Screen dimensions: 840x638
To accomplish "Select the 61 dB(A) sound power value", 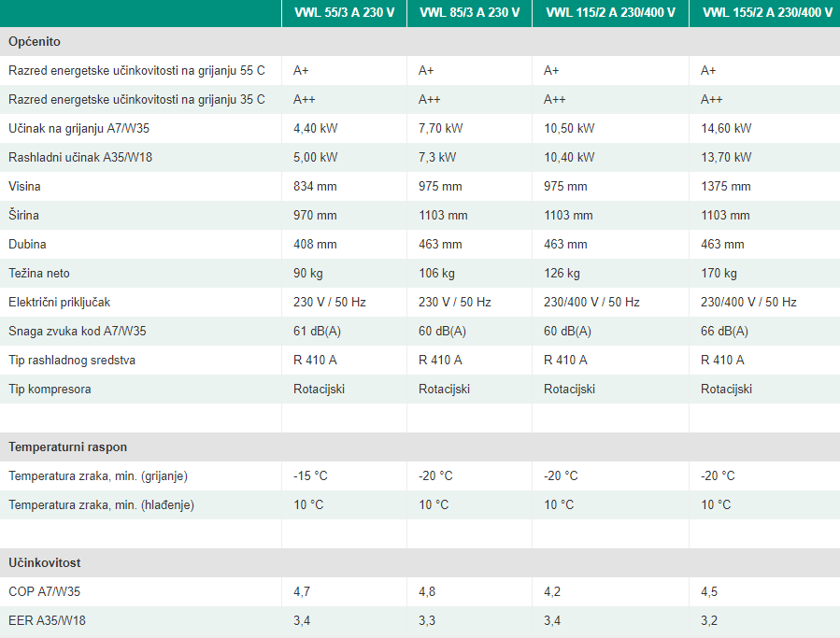I will coord(317,331).
